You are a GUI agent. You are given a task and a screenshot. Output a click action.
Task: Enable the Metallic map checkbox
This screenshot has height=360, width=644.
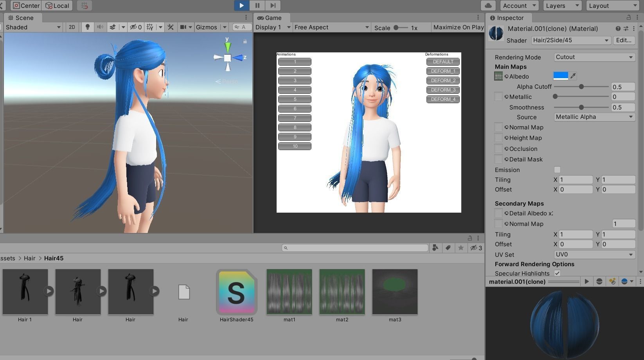click(498, 96)
